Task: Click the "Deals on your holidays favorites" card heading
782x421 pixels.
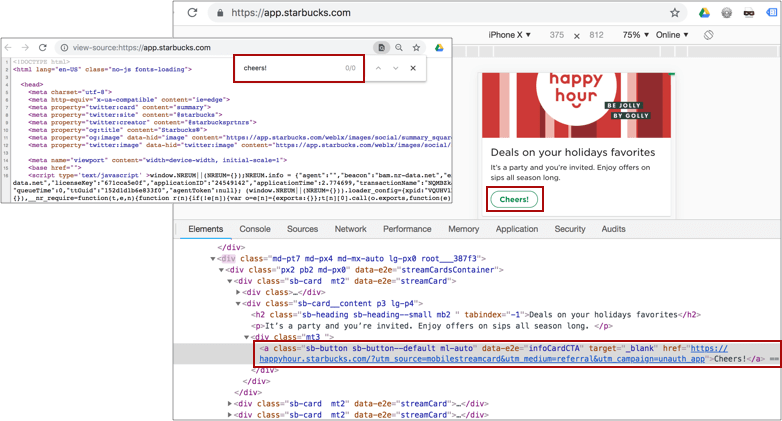Action: [573, 153]
